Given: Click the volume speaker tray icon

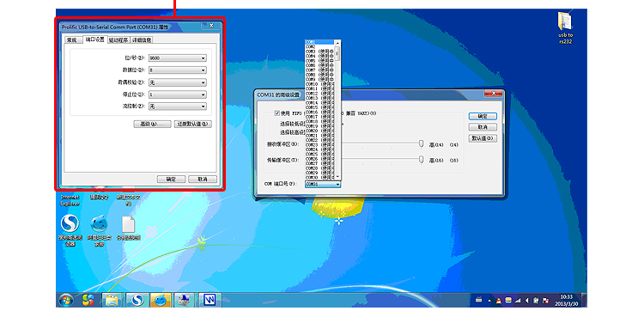Looking at the screenshot, I should coord(527,301).
